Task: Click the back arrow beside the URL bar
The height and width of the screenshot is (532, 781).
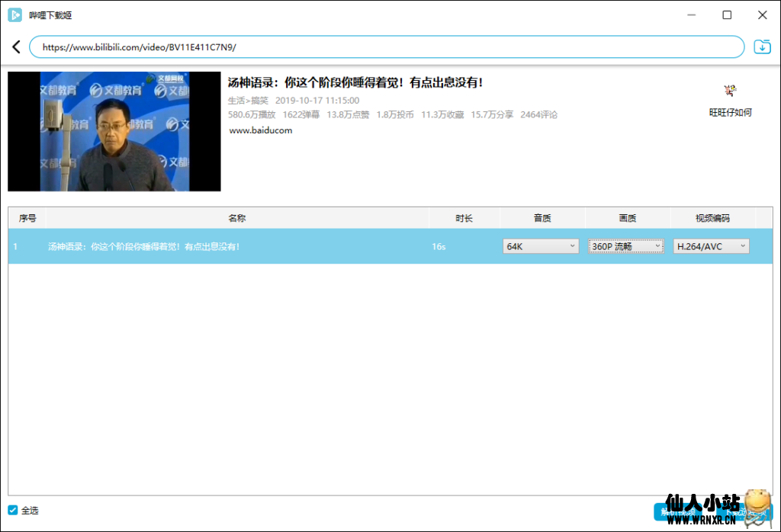Action: coord(16,47)
